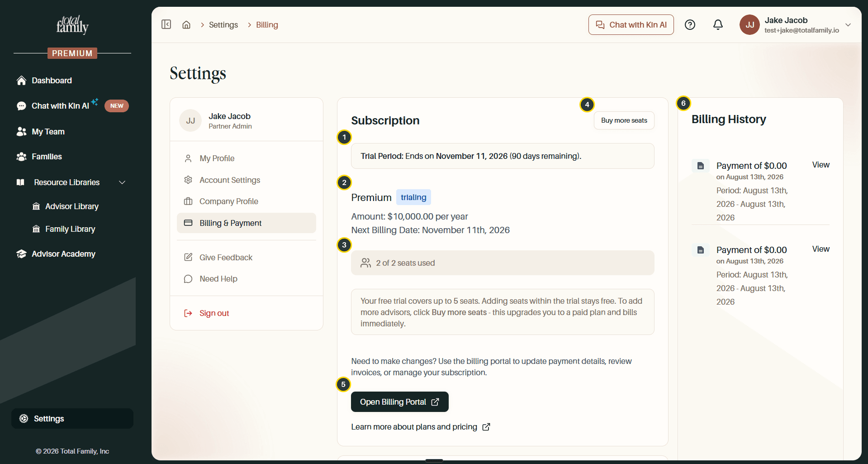Click 'Next Billing Date: November 11th, 2026' text
Image resolution: width=868 pixels, height=464 pixels.
431,230
